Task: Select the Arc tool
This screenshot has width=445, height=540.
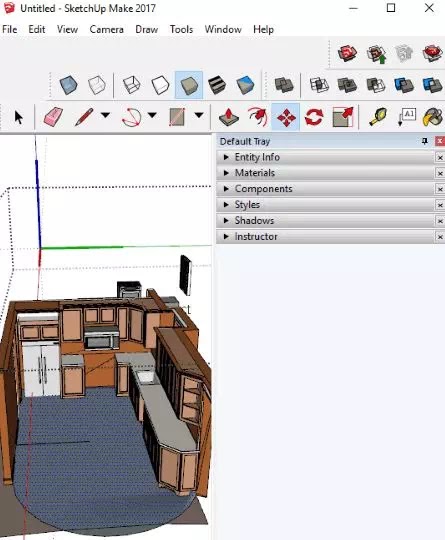Action: coord(132,117)
